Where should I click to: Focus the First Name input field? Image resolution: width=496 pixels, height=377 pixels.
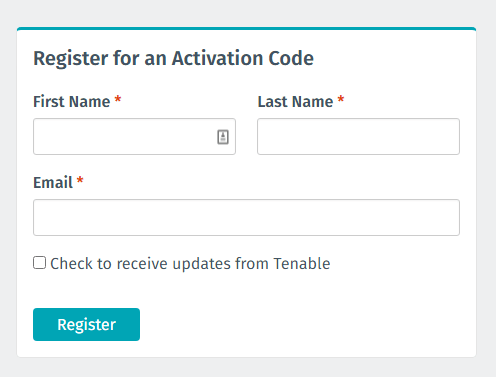[134, 136]
